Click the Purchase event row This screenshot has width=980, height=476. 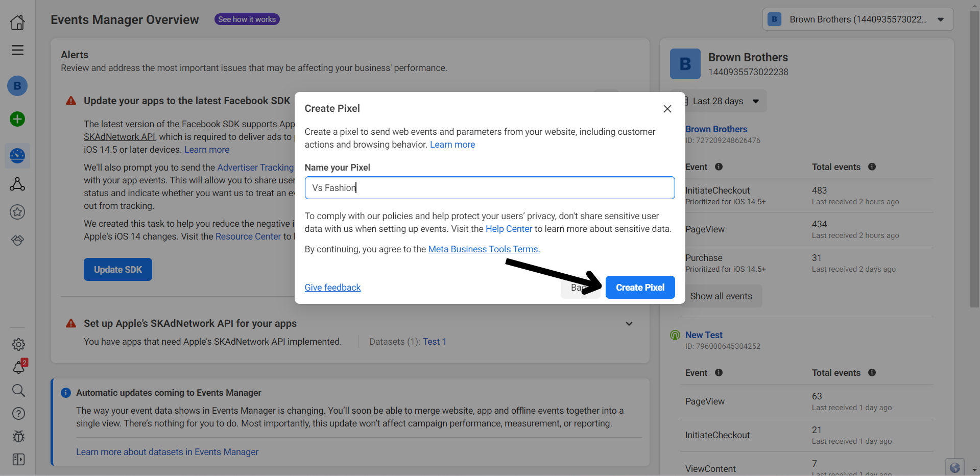tap(807, 263)
